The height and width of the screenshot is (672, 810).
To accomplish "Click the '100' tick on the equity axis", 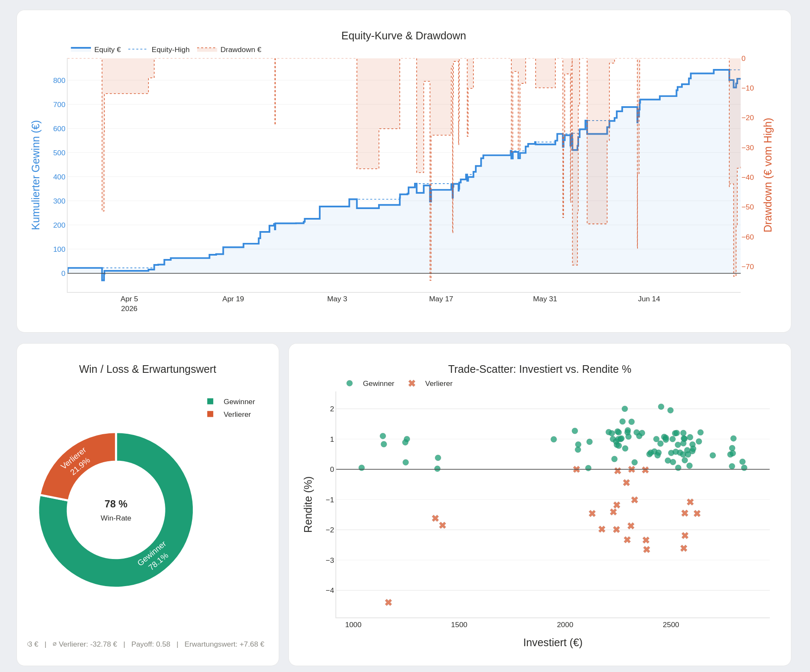I will point(59,249).
